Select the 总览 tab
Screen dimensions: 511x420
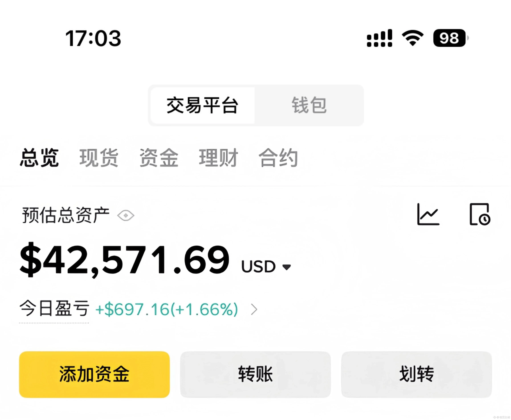pos(39,158)
